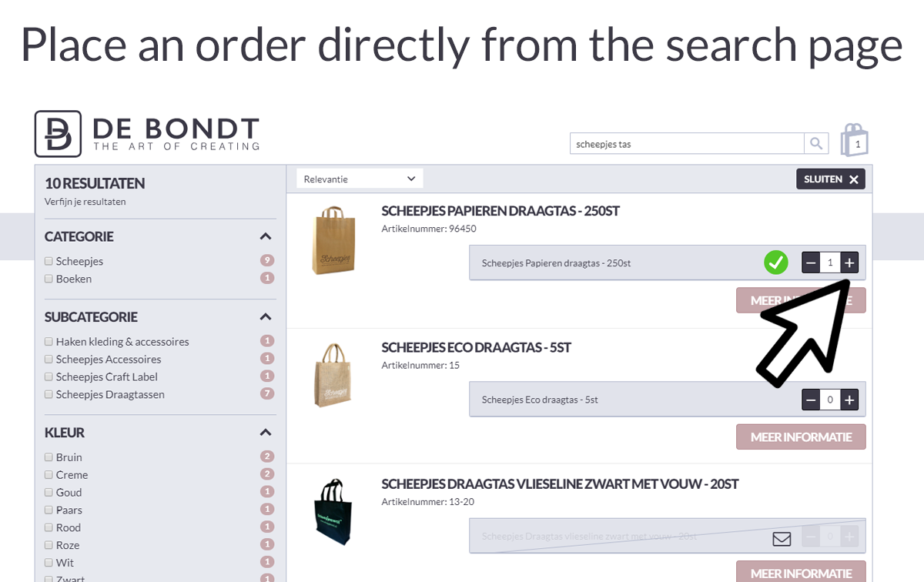Screen dimensions: 924x582
Task: Click Meer Informatie for Eco draagtas
Action: click(801, 436)
